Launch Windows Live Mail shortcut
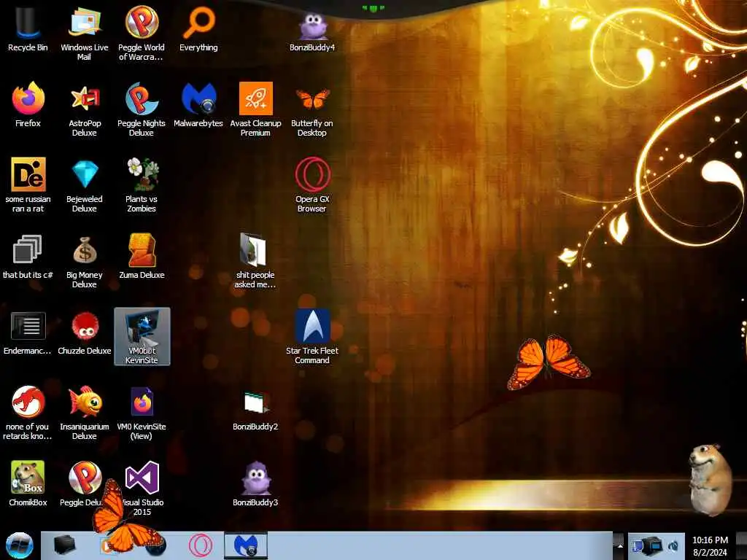Screen dimensions: 747x560 point(85,32)
